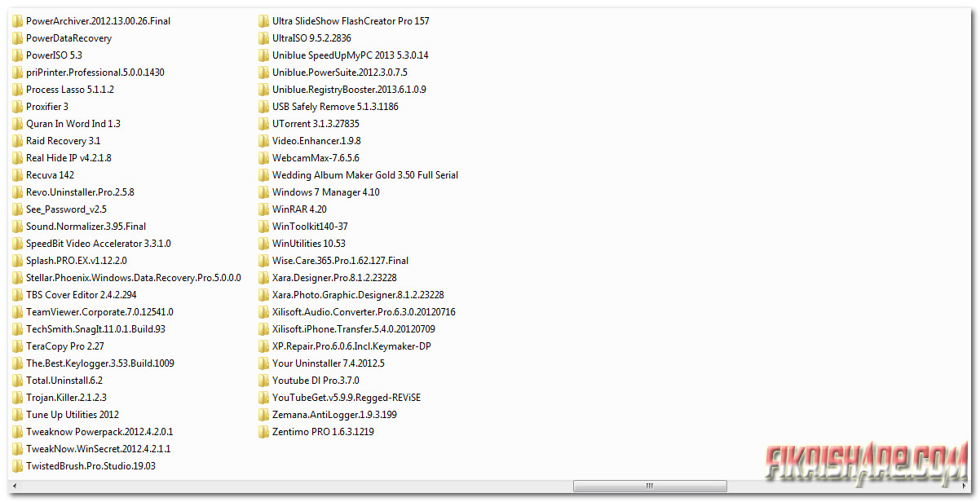This screenshot has height=502, width=980.
Task: Select Quran In Word Ind 1.3
Action: tap(73, 124)
